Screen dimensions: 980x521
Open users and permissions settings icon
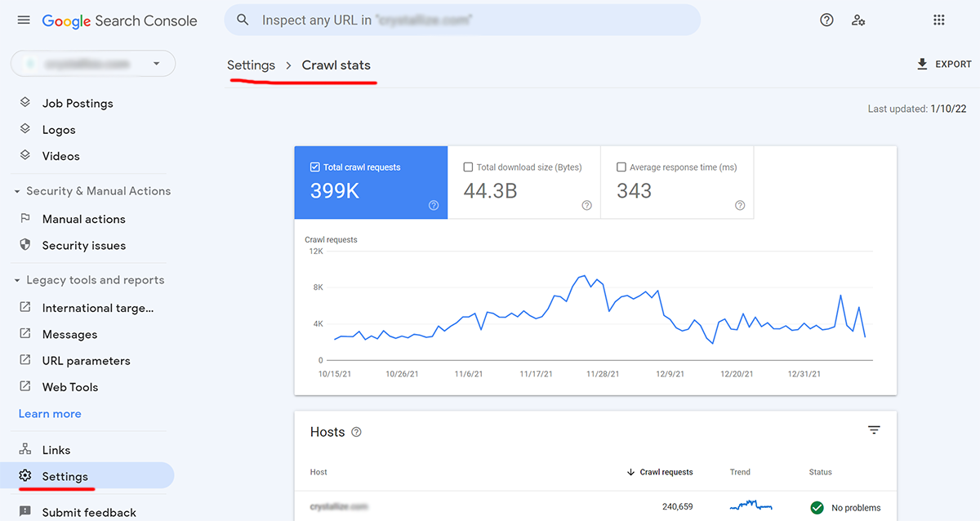[858, 20]
